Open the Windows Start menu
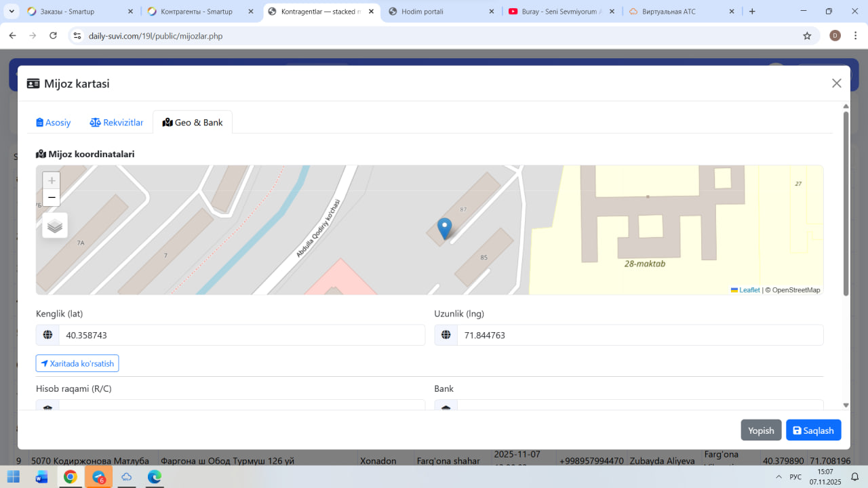This screenshot has width=868, height=488. point(14,476)
